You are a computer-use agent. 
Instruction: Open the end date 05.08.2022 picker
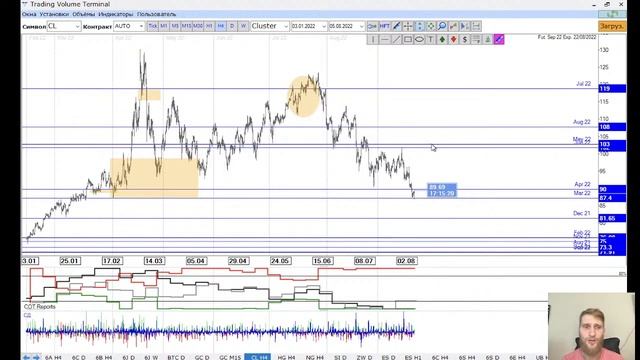coord(347,26)
